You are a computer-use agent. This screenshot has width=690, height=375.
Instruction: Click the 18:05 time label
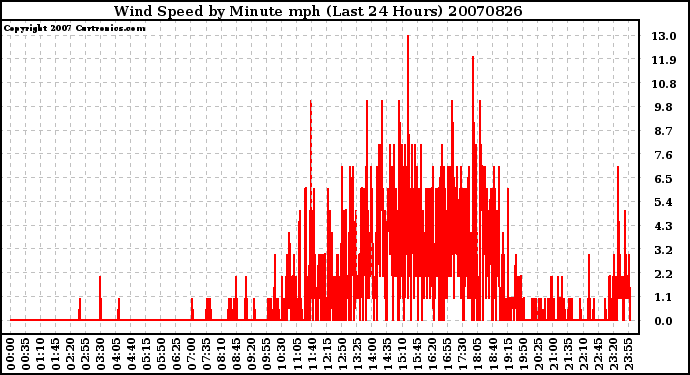[x=478, y=355]
